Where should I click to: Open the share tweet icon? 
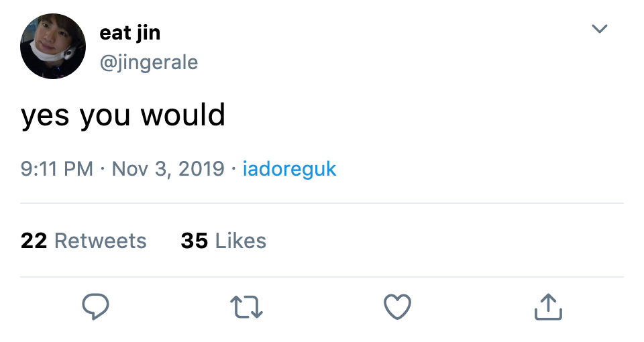tap(548, 306)
